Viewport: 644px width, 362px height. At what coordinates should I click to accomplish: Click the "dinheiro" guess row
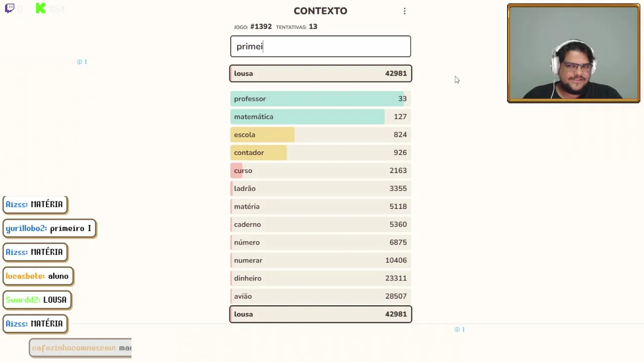point(320,278)
